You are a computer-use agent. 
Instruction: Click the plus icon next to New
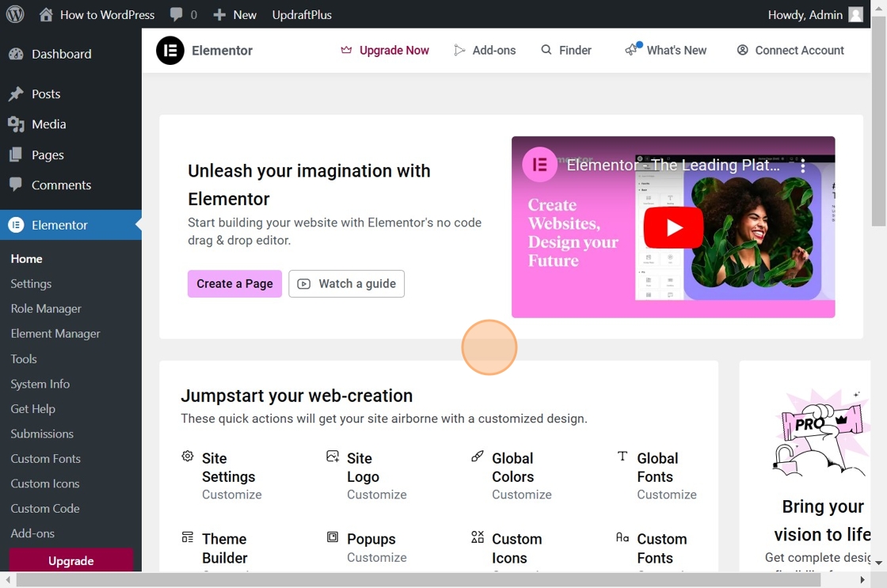tap(219, 15)
